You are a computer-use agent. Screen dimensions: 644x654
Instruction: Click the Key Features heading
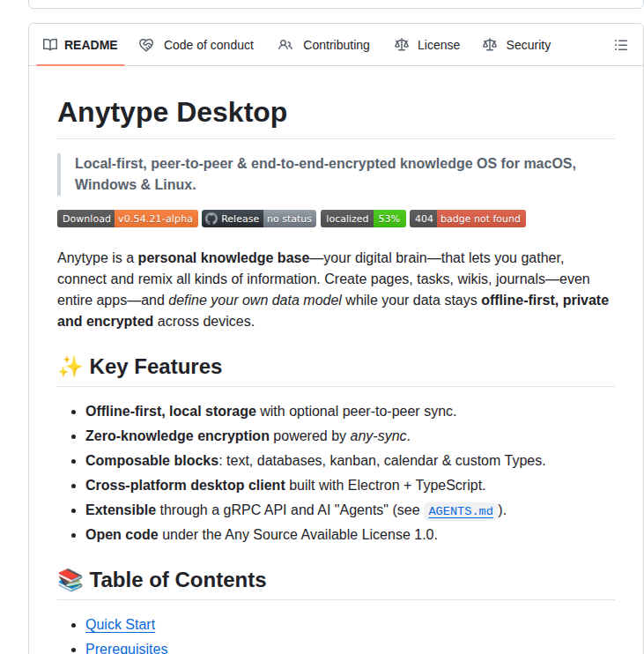[155, 367]
